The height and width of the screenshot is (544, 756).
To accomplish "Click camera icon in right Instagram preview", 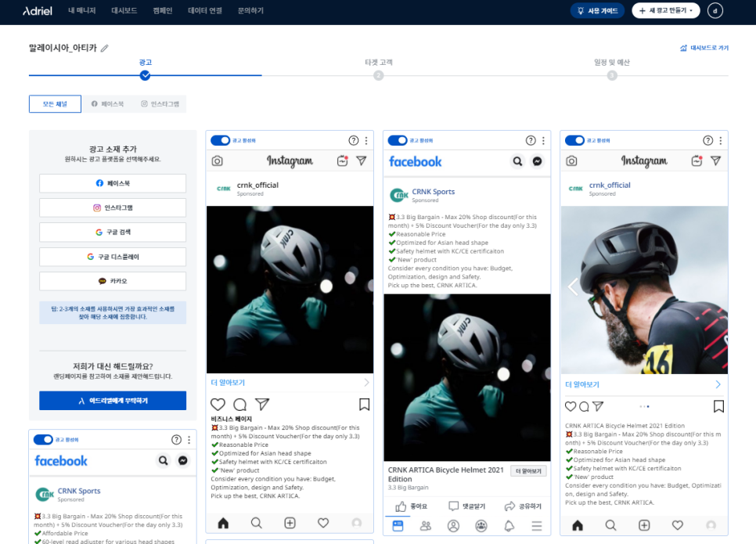I will pyautogui.click(x=572, y=161).
